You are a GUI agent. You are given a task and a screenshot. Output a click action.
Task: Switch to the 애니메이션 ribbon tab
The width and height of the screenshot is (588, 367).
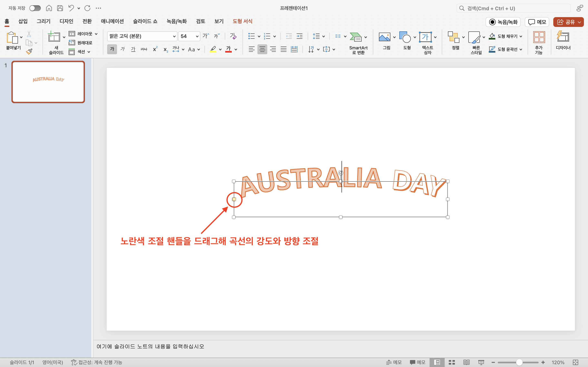point(112,21)
